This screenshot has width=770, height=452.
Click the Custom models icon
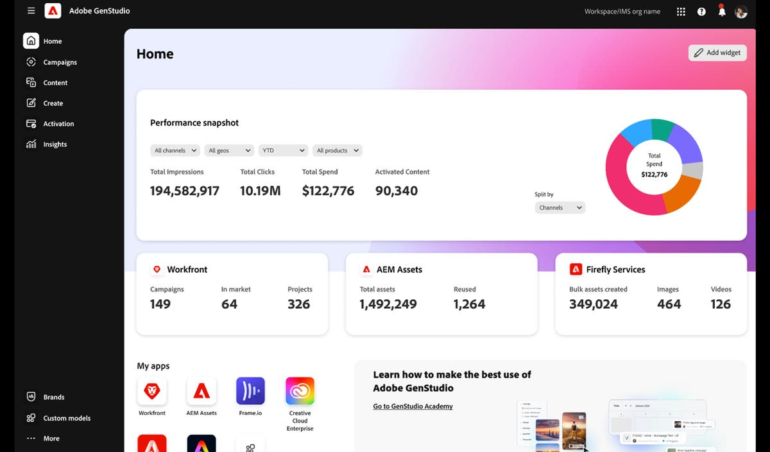click(x=31, y=418)
